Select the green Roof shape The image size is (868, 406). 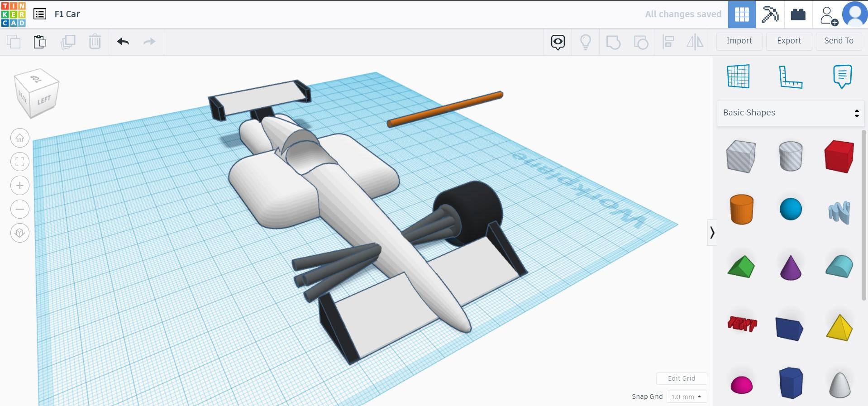coord(741,266)
